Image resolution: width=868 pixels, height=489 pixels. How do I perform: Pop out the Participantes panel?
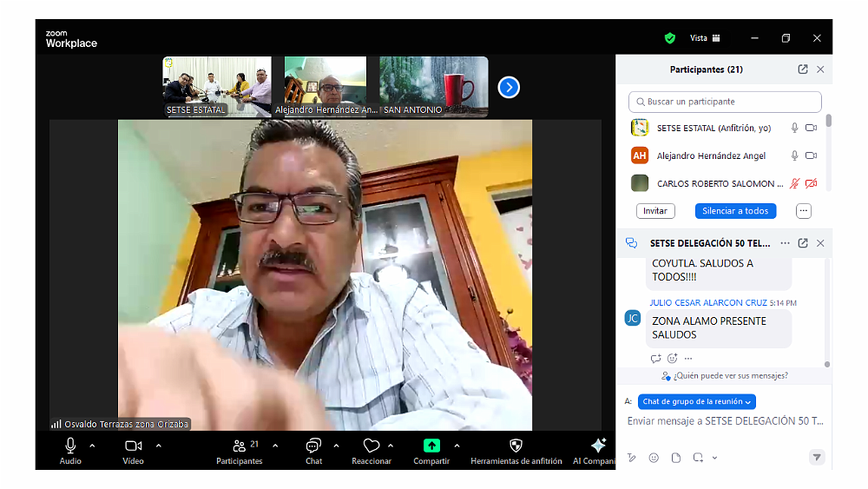coord(803,69)
